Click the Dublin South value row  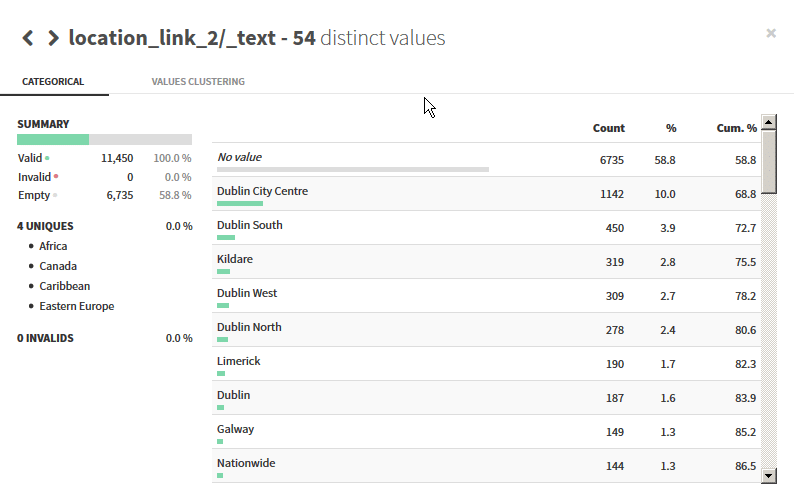click(486, 228)
